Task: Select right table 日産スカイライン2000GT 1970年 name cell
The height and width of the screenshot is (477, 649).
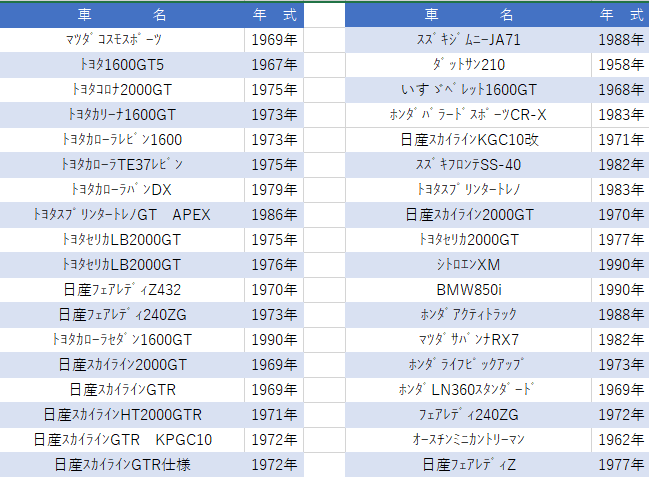Action: (x=468, y=215)
